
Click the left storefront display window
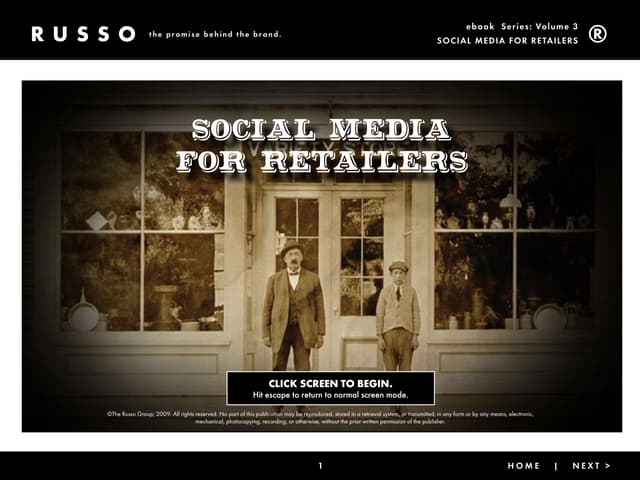(x=142, y=235)
